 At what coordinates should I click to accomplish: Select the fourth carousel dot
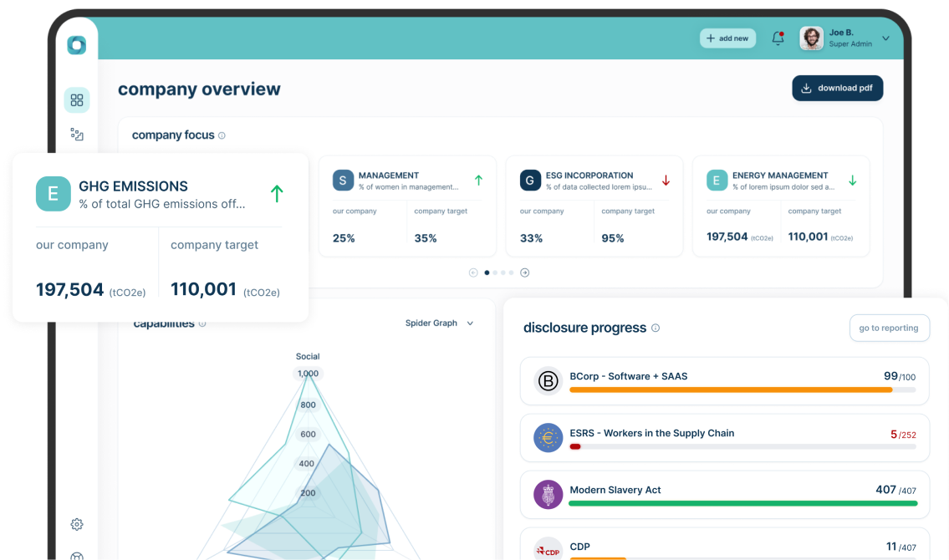512,272
